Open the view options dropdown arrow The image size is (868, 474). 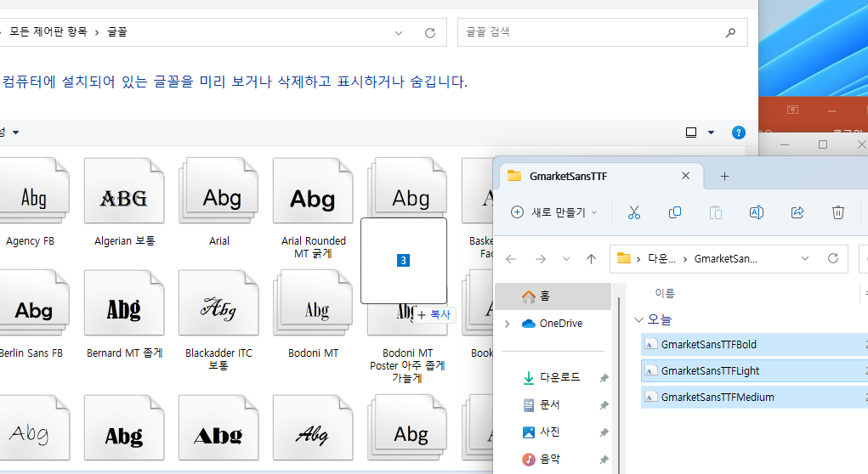pos(712,133)
